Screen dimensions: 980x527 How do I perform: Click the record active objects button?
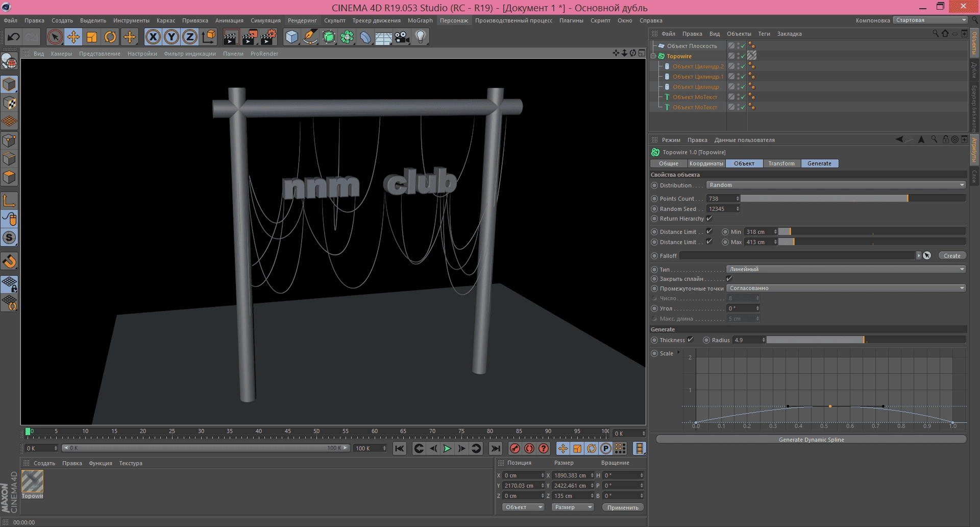[515, 448]
